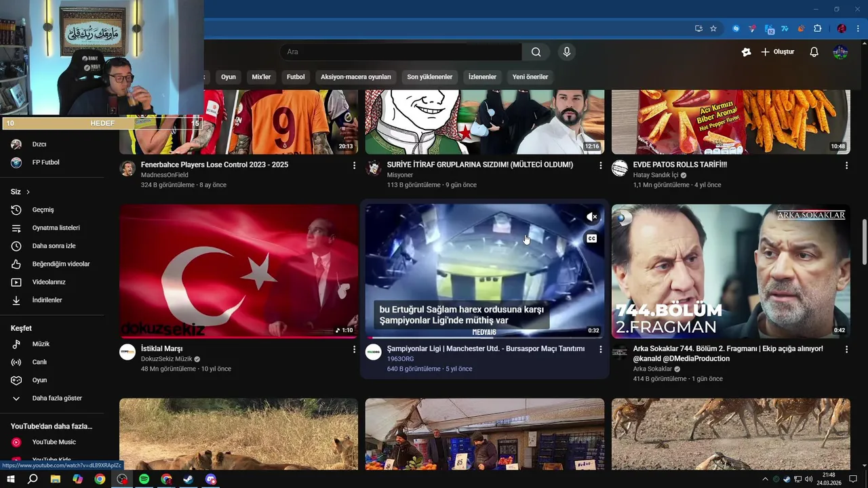Viewport: 868px width, 488px height.
Task: Open options for Fenerbahce Players video
Action: [354, 165]
